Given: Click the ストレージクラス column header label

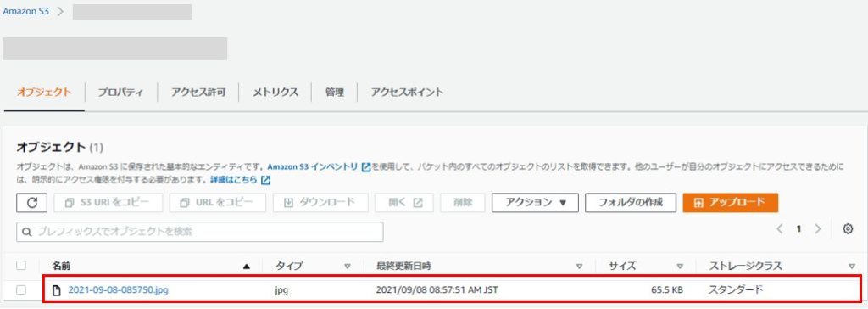Looking at the screenshot, I should [x=745, y=267].
